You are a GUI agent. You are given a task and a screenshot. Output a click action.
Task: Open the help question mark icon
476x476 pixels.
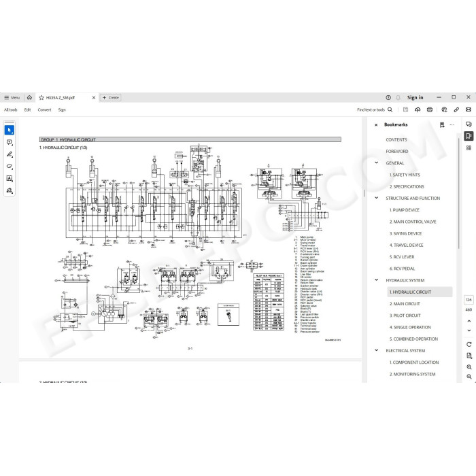coord(388,97)
